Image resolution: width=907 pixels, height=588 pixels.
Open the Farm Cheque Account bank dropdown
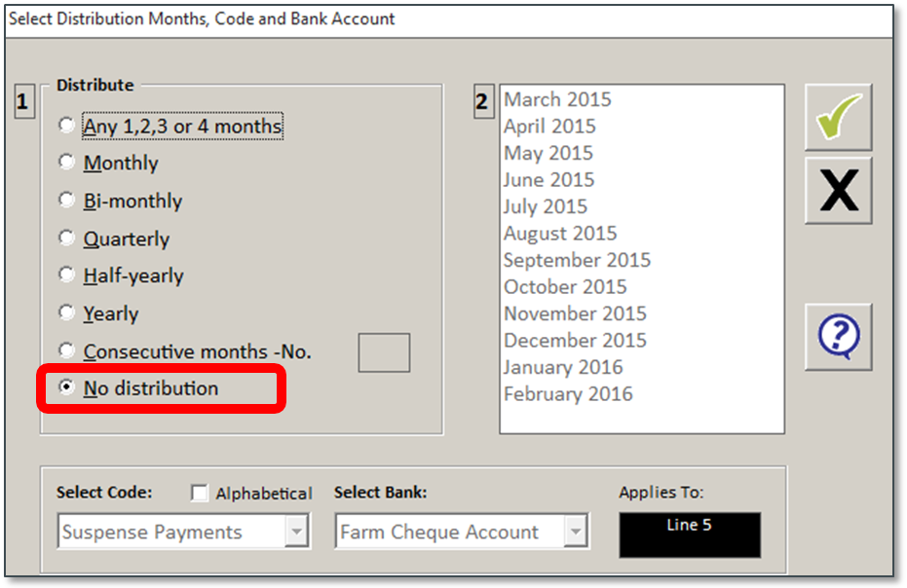576,532
